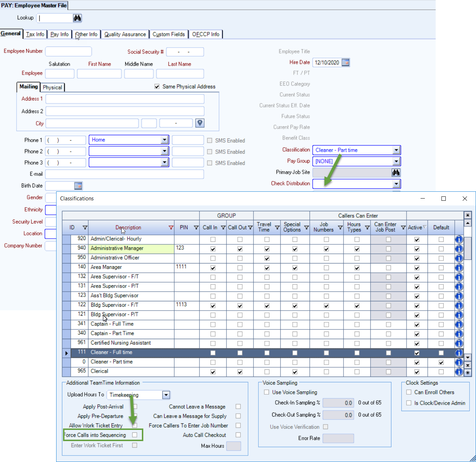Image resolution: width=476 pixels, height=462 pixels.
Task: Maximize the Classifications window
Action: (444, 199)
